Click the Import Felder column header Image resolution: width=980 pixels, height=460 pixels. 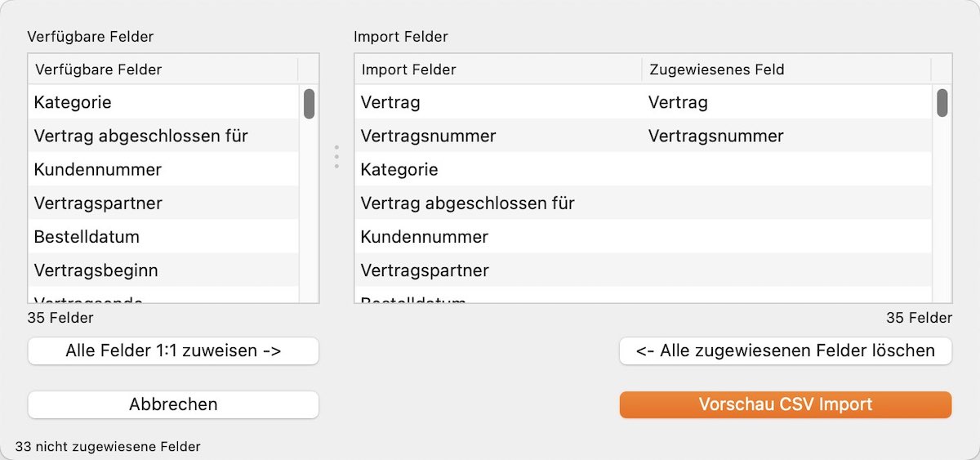click(x=498, y=69)
